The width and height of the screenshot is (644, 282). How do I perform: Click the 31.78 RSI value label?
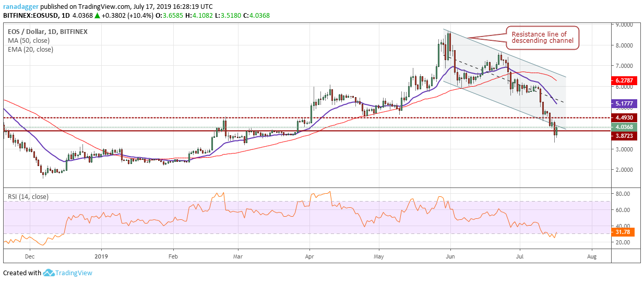coord(624,233)
